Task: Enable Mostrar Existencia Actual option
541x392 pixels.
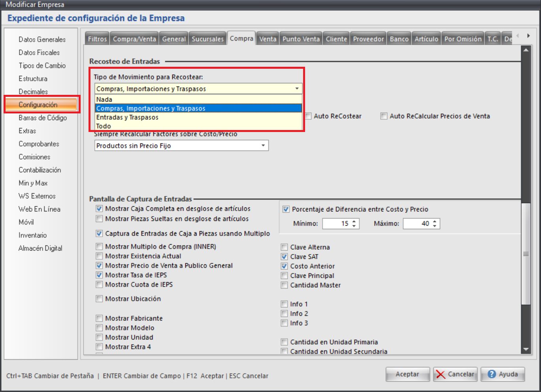Action: pyautogui.click(x=100, y=256)
